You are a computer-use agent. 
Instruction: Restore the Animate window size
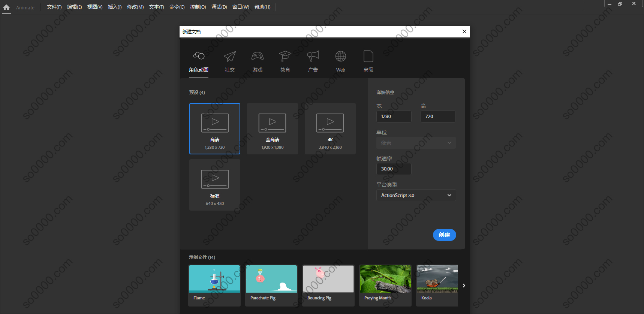(x=620, y=4)
